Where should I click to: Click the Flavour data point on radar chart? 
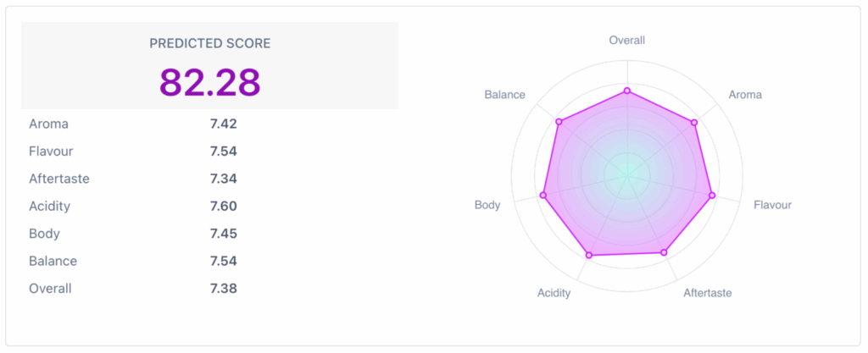pyautogui.click(x=712, y=196)
